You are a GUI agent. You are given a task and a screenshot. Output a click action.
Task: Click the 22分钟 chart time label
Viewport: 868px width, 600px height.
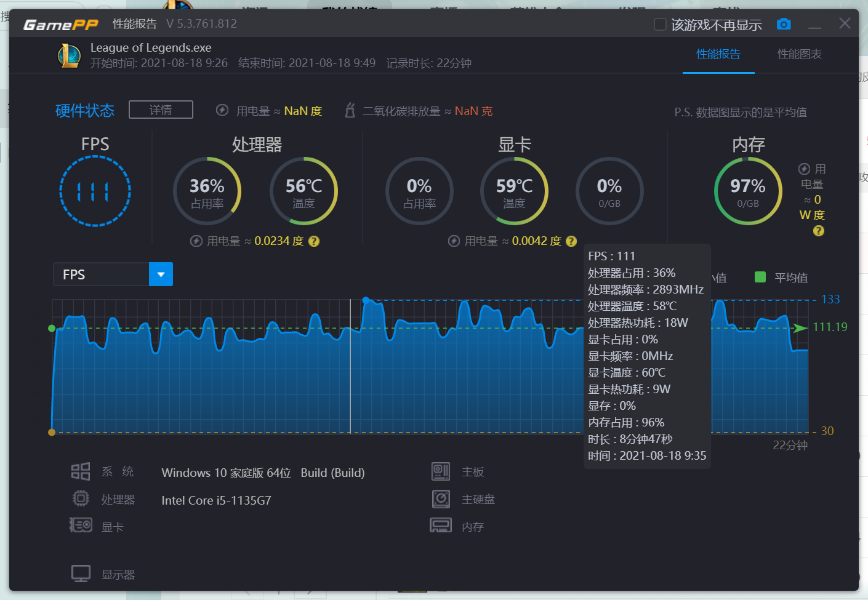790,445
